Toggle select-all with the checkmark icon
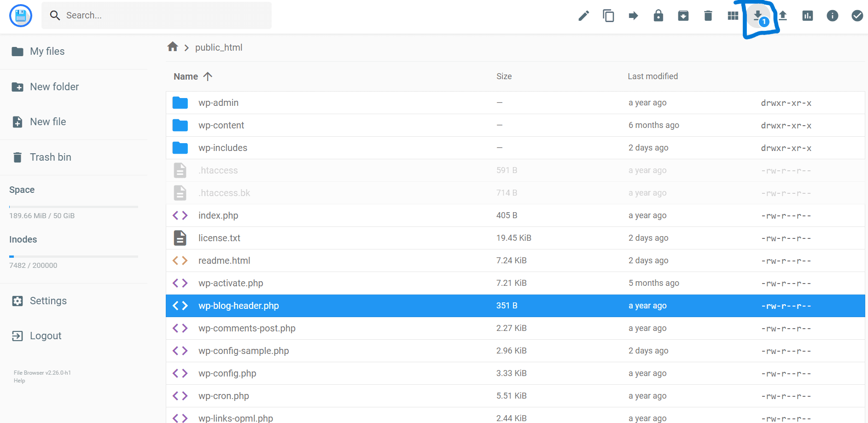The image size is (868, 423). pyautogui.click(x=857, y=15)
